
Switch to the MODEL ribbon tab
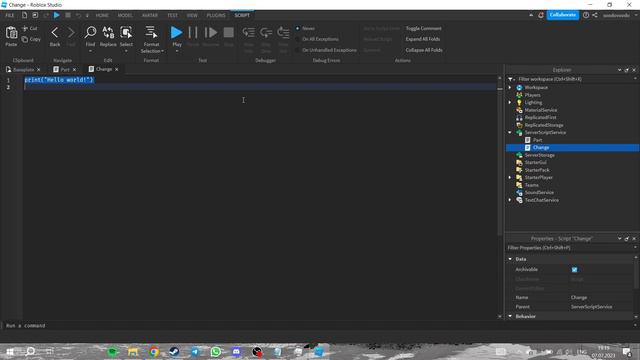[x=125, y=16]
